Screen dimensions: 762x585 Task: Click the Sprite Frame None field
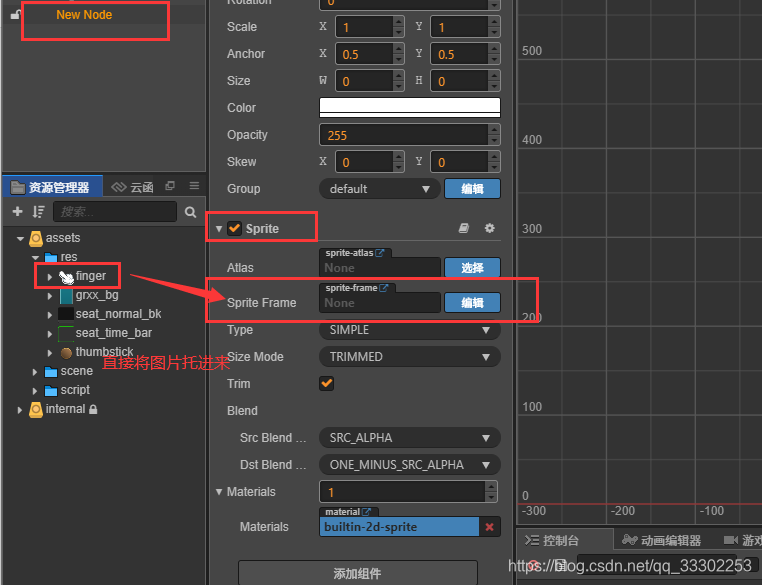click(x=380, y=303)
